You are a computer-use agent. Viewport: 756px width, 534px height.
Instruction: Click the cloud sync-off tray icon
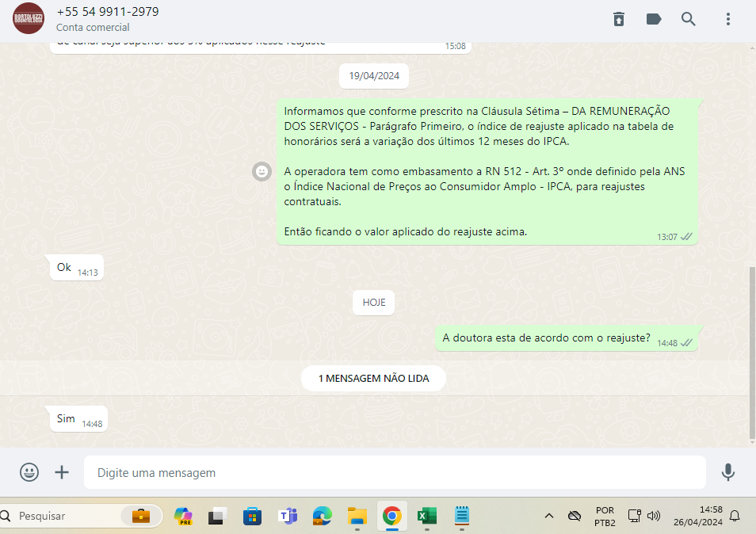pos(575,516)
